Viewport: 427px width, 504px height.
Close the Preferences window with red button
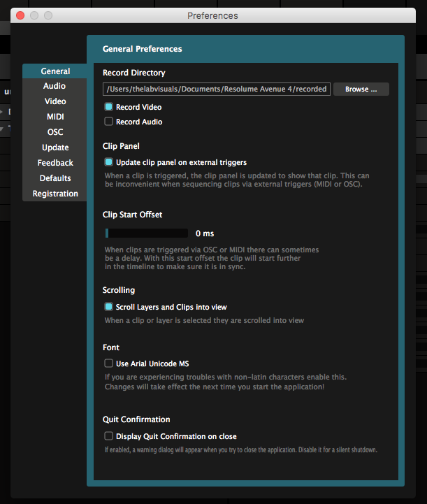[x=20, y=15]
